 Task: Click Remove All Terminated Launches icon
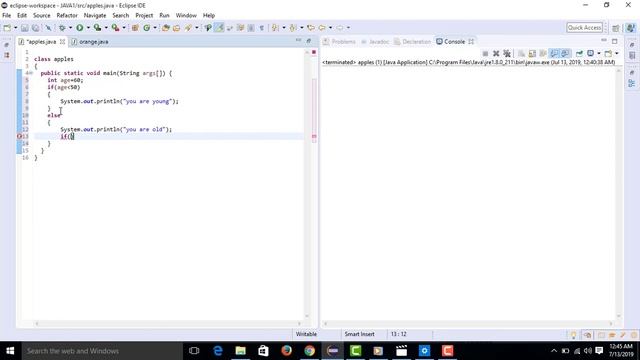pyautogui.click(x=507, y=53)
